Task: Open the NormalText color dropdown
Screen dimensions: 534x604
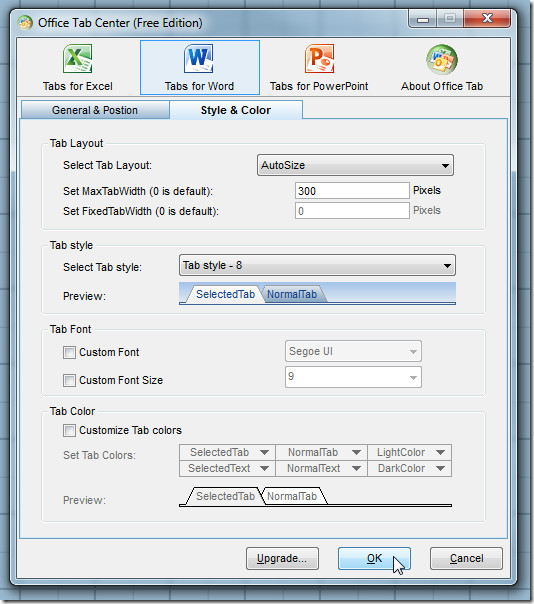Action: tap(321, 468)
